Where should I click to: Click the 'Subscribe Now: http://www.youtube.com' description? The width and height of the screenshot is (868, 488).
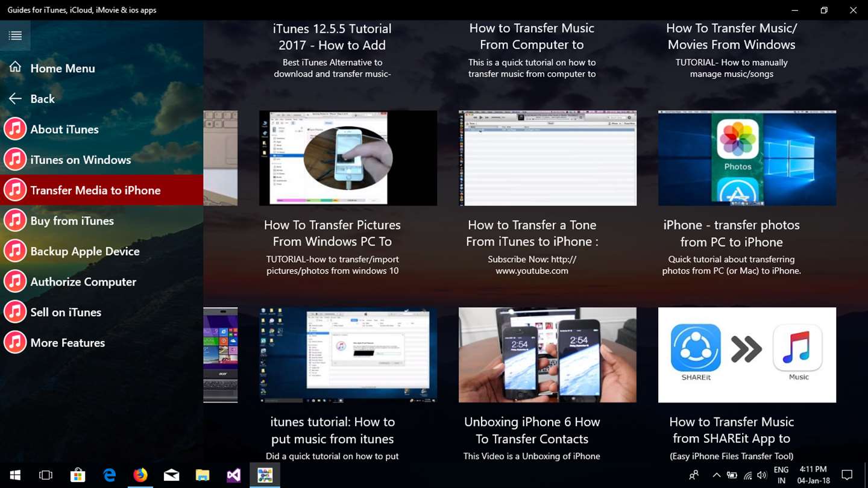(x=532, y=265)
